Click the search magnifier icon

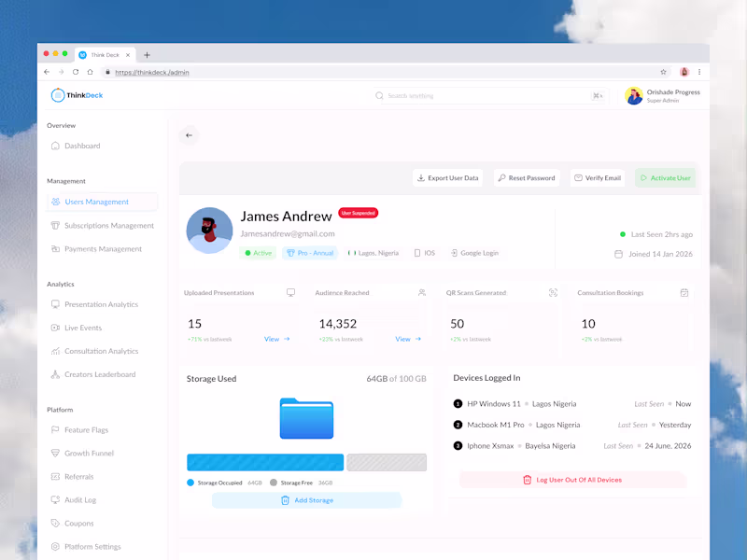(x=379, y=96)
